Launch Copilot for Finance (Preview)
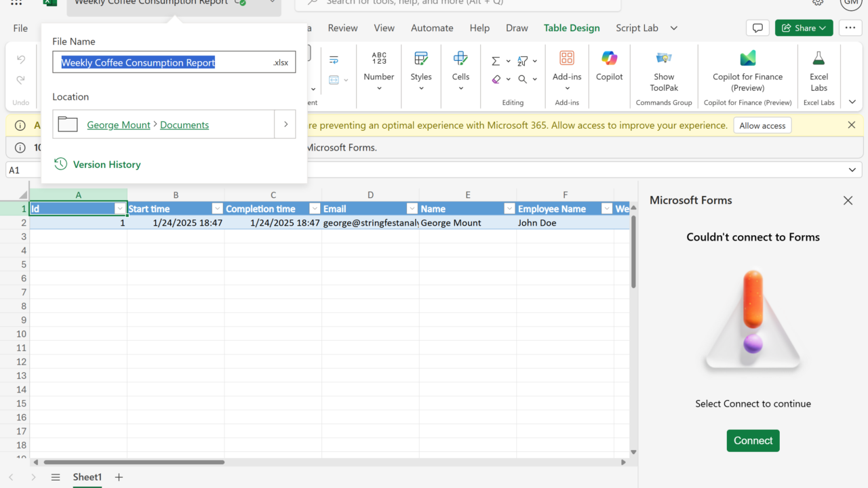The image size is (868, 488). 747,60
